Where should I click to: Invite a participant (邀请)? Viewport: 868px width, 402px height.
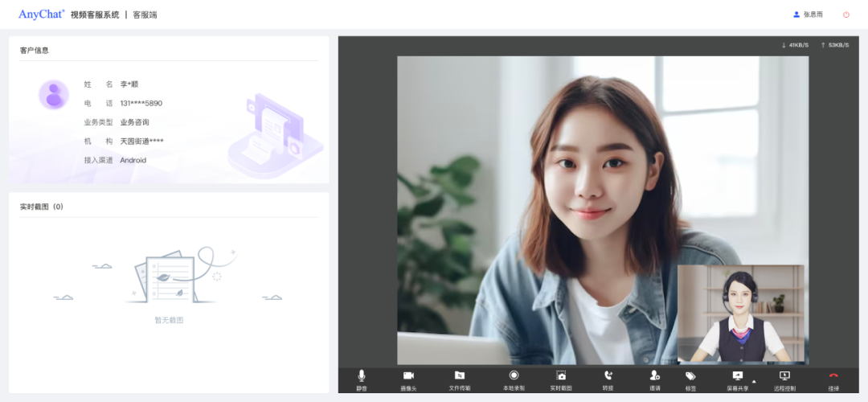(x=654, y=379)
